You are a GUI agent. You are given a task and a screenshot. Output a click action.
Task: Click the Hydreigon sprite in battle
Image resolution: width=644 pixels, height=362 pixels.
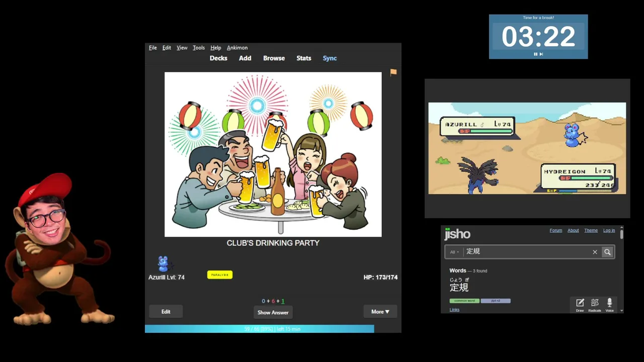(x=478, y=175)
